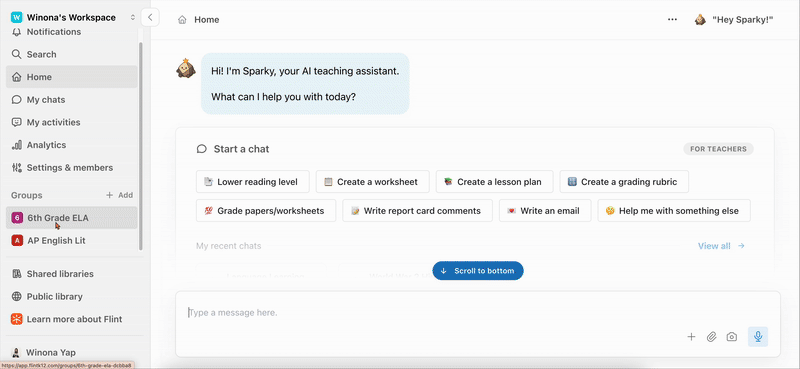Choose Write an email
The height and width of the screenshot is (369, 800).
pyautogui.click(x=545, y=211)
